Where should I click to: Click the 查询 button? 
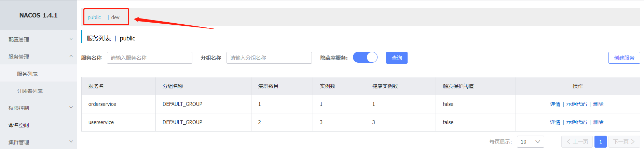(397, 58)
